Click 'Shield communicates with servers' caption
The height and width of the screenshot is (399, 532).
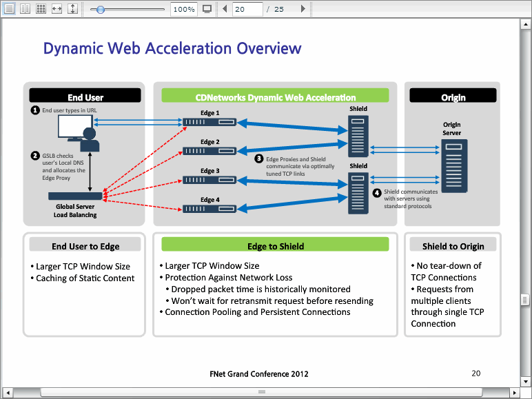tap(411, 199)
